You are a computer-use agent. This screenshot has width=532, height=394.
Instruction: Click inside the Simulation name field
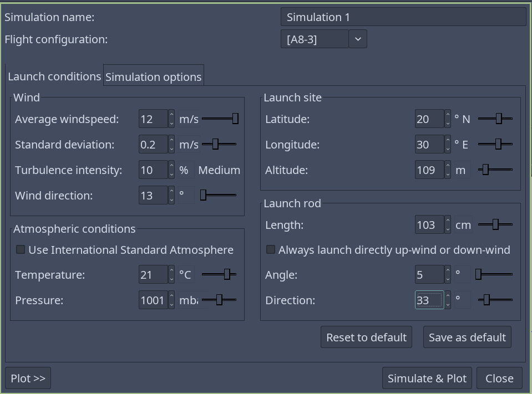point(402,17)
